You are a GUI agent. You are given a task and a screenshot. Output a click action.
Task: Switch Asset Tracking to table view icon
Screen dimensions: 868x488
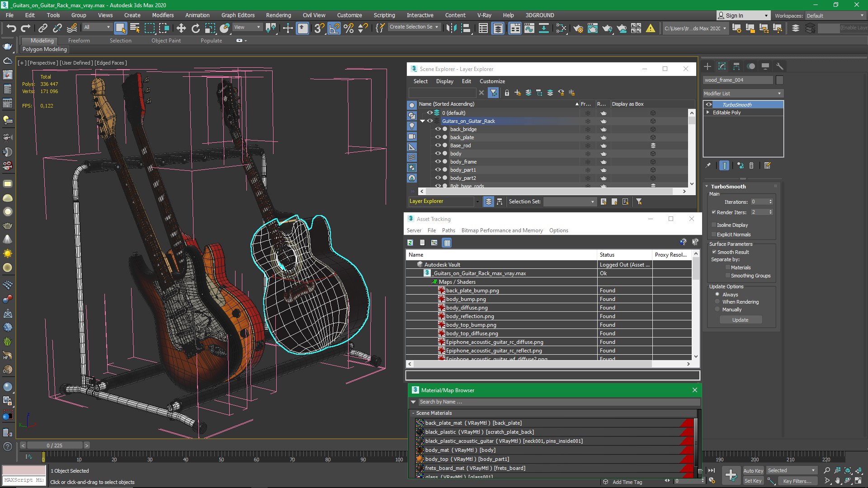click(x=447, y=243)
